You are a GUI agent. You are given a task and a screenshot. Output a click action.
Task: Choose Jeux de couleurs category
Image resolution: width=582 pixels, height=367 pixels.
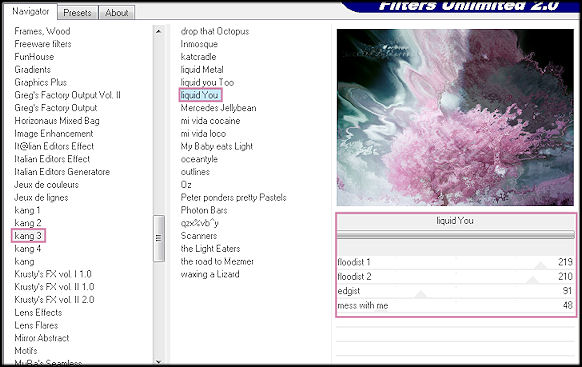(46, 184)
